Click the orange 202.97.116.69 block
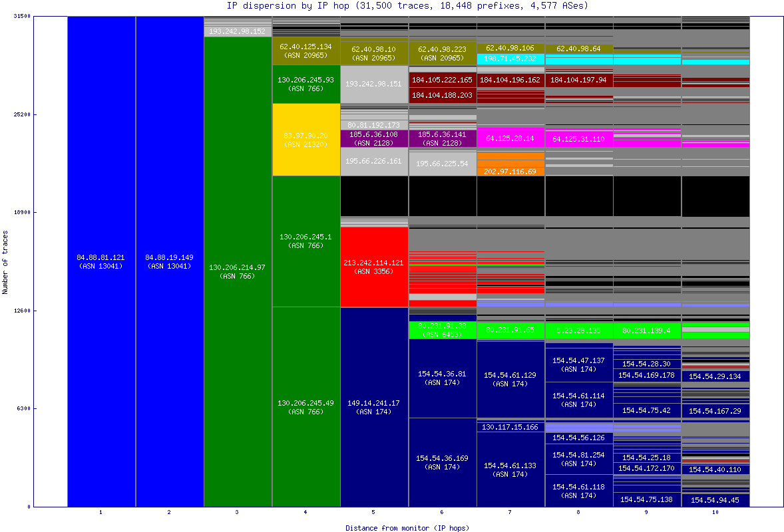Screen dimensions: 784x532 [x=511, y=172]
